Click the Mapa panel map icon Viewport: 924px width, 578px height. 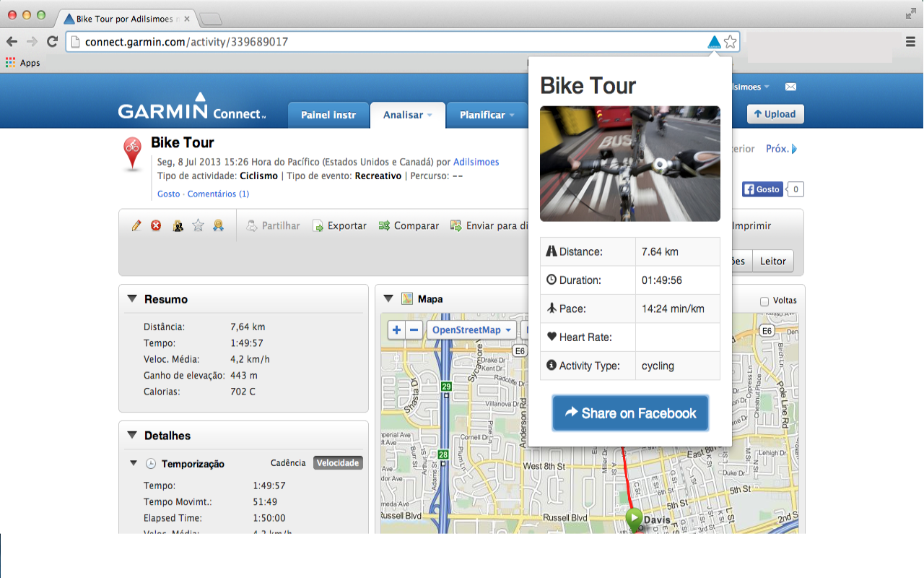click(407, 298)
